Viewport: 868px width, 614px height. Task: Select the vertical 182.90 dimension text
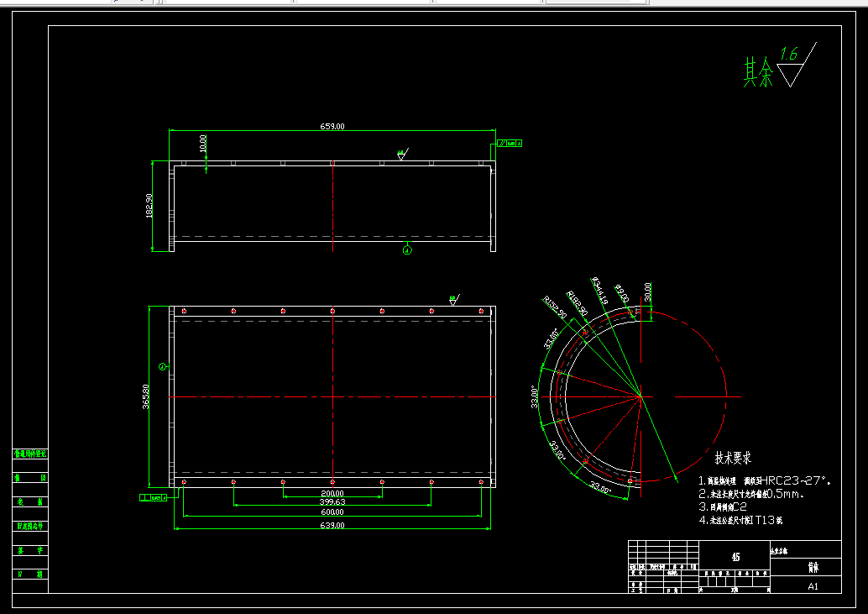pyautogui.click(x=149, y=206)
